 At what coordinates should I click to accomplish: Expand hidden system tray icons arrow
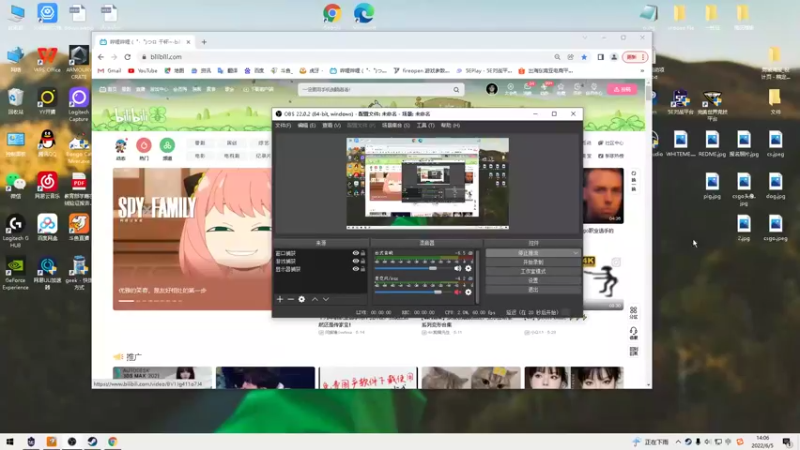678,442
